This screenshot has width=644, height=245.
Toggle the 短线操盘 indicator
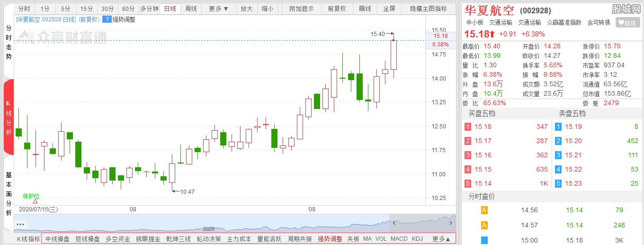(88, 239)
